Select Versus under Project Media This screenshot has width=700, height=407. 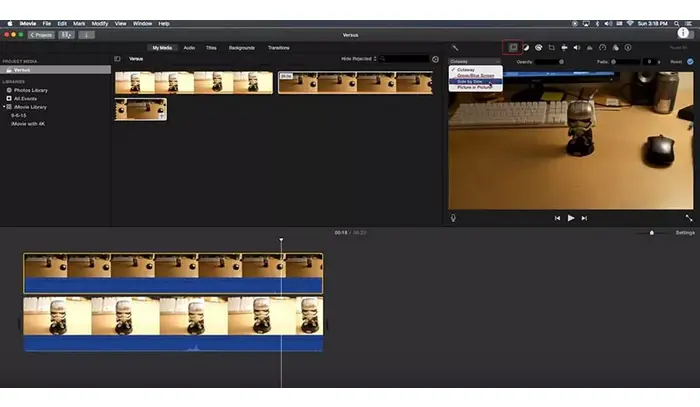tap(55, 70)
